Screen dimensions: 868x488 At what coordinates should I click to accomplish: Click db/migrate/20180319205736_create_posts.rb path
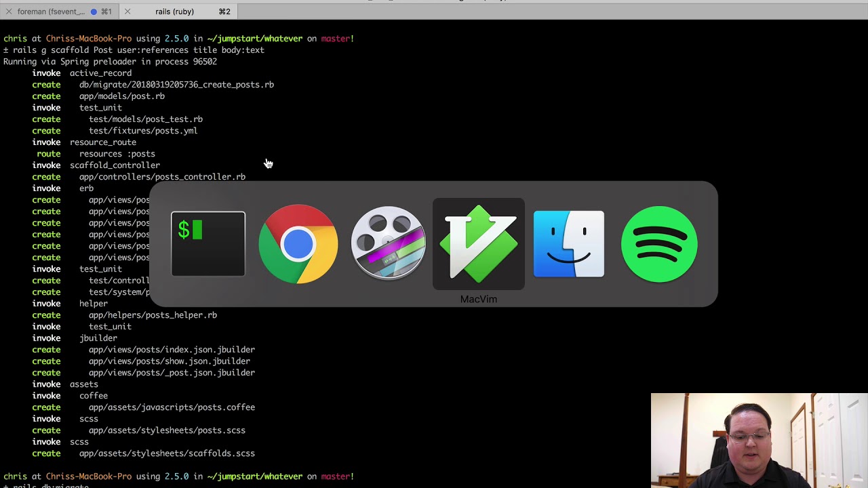coord(176,85)
